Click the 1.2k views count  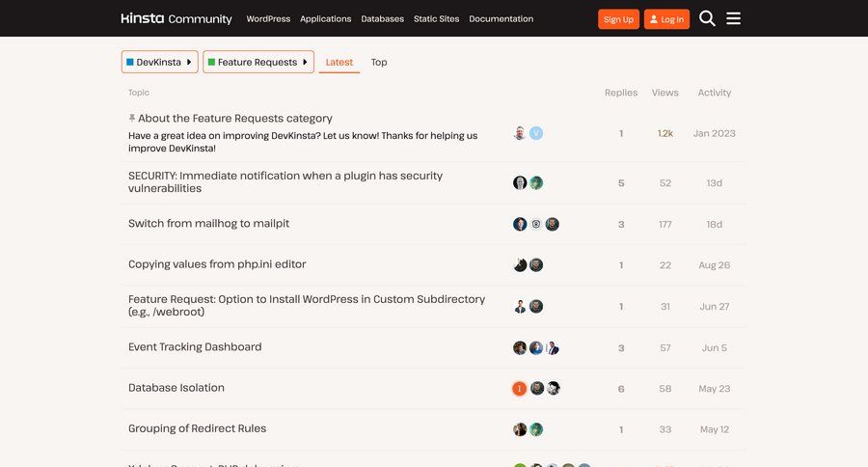[665, 133]
